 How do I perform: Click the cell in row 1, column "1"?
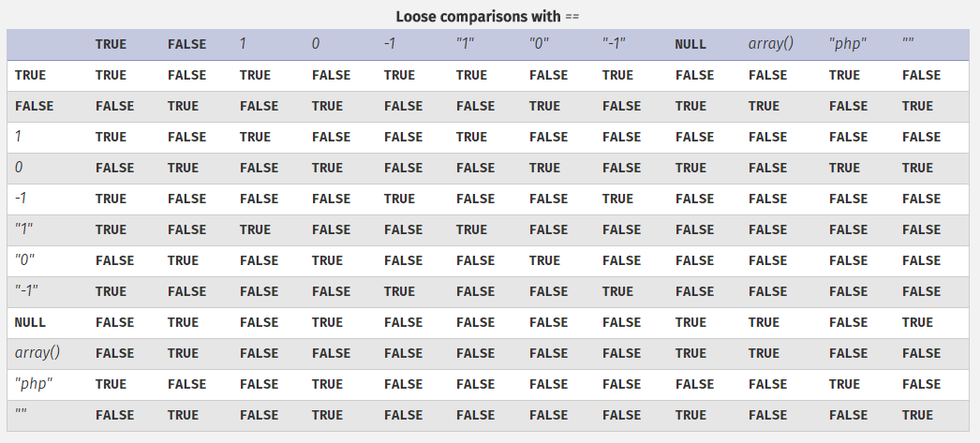pyautogui.click(x=471, y=137)
